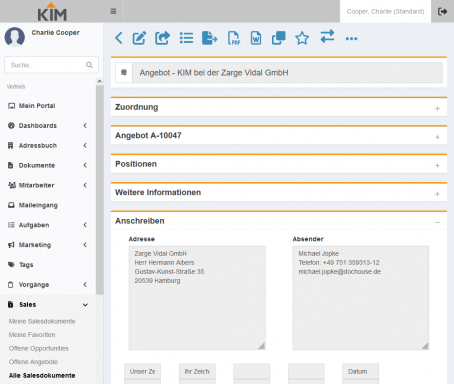Screen dimensions: 454x384
Task: Expand Aufgaben menu chevron
Action: (85, 225)
